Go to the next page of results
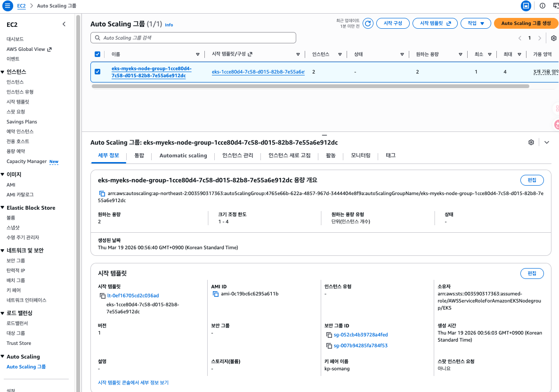Viewport: 559px width, 392px height. pos(539,38)
